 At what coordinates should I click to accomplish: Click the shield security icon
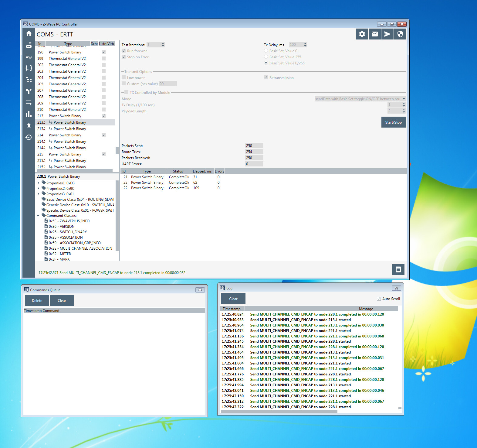[x=400, y=34]
